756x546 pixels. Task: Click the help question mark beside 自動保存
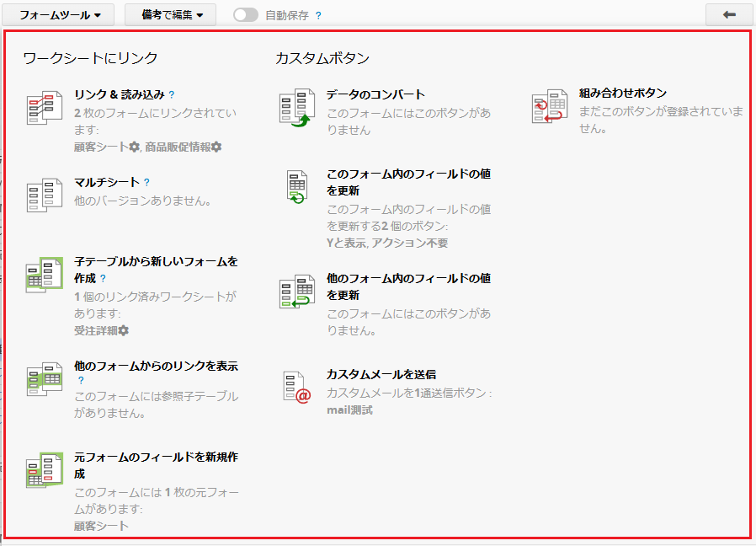318,15
